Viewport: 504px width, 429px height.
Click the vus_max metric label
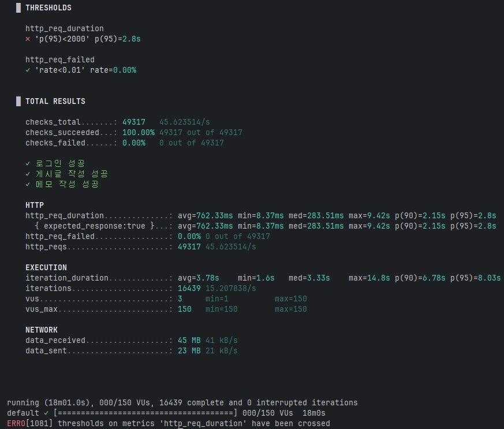point(42,309)
